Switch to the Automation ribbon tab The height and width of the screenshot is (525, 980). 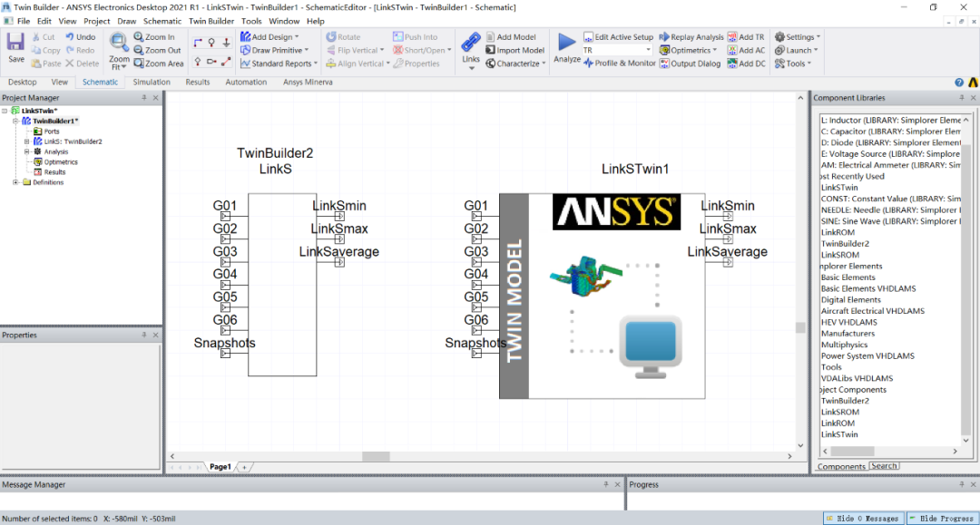click(246, 82)
